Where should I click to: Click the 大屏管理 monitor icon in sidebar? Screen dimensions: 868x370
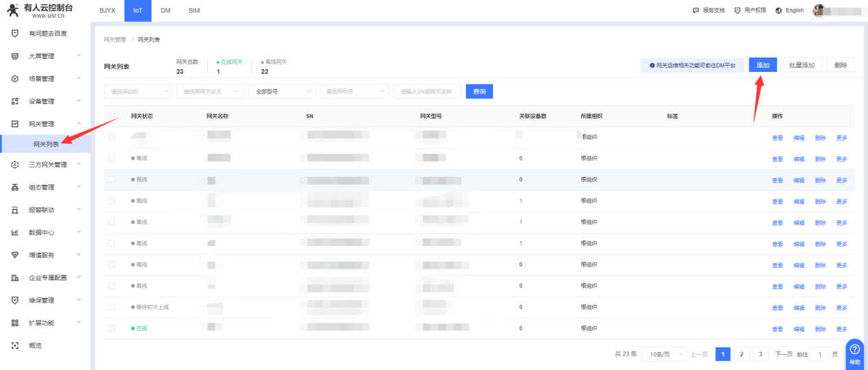[15, 56]
